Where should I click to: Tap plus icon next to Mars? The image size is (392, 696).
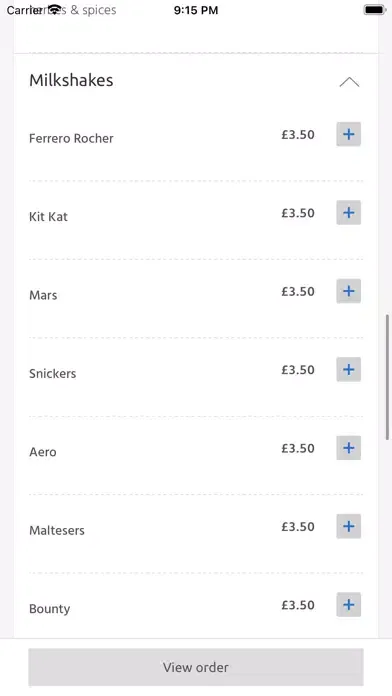pyautogui.click(x=348, y=291)
